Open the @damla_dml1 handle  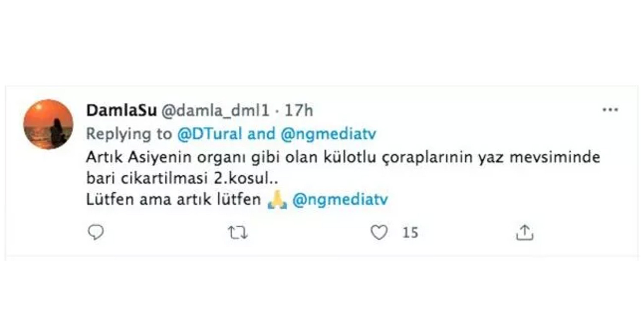point(215,111)
